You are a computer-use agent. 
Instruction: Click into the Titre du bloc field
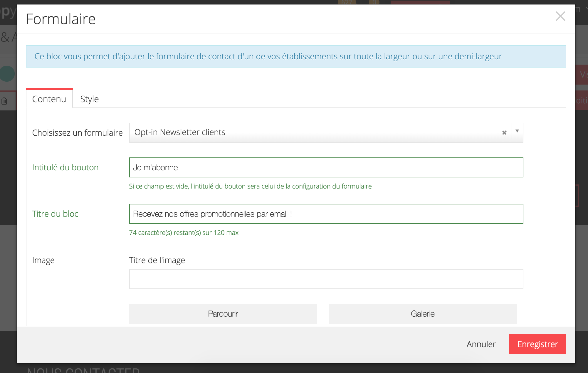(326, 214)
